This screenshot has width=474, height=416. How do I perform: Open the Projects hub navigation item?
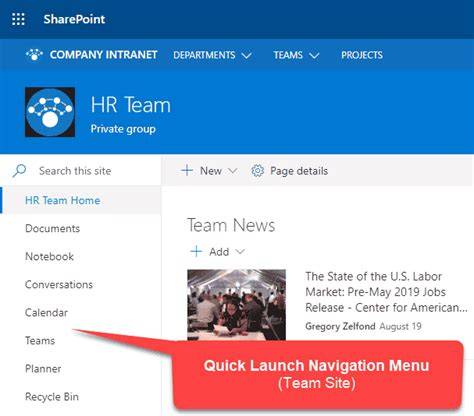point(362,55)
